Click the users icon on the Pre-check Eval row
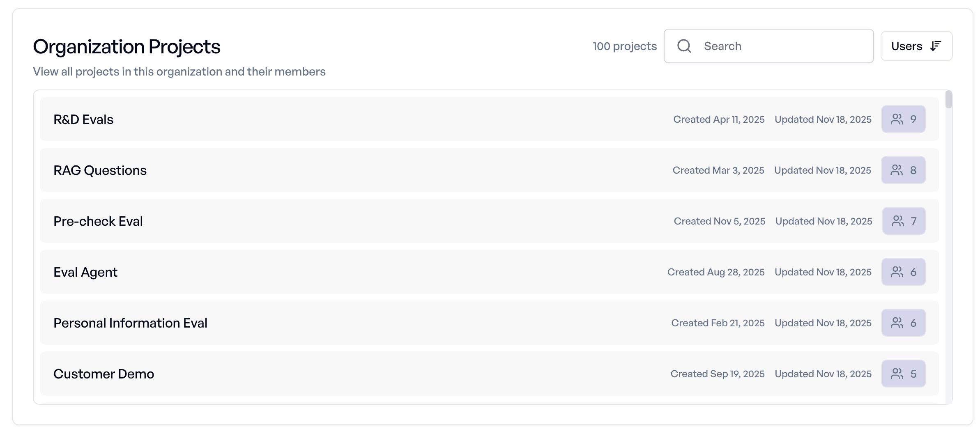Viewport: 980px width, 431px height. pyautogui.click(x=897, y=221)
